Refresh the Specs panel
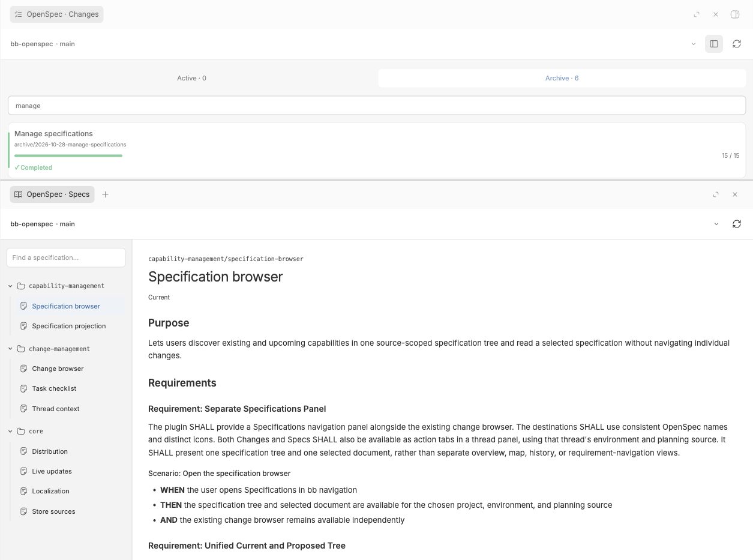This screenshot has width=753, height=560. (737, 224)
